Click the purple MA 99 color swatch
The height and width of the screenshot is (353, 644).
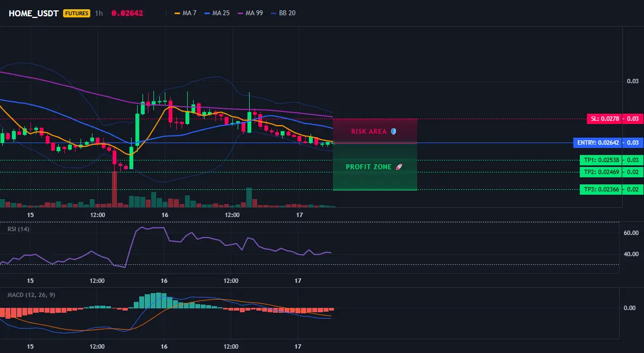coord(240,13)
